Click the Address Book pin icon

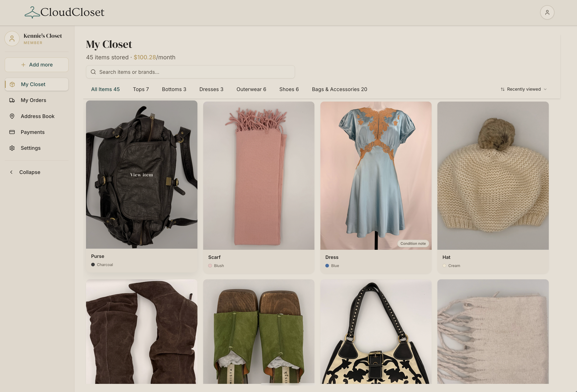click(12, 116)
